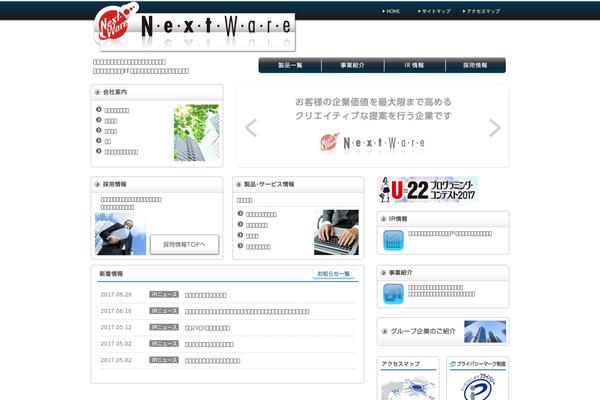
Task: Open the news item dated 2017.06.16
Action: [x=247, y=312]
